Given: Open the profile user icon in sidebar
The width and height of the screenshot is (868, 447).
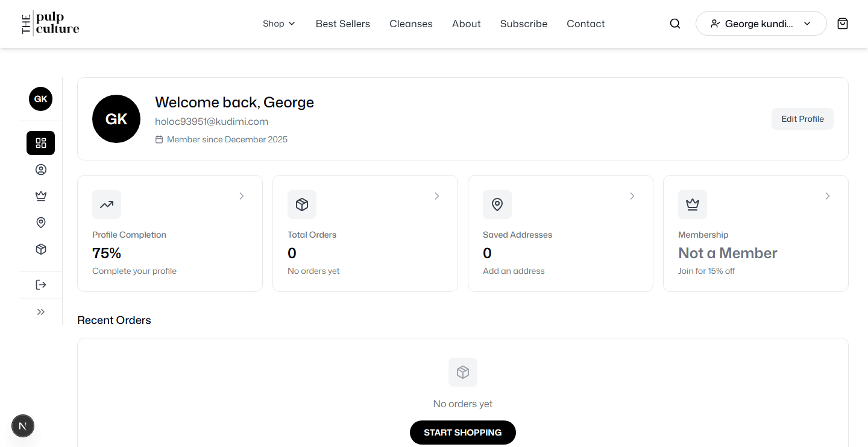Looking at the screenshot, I should tap(41, 170).
